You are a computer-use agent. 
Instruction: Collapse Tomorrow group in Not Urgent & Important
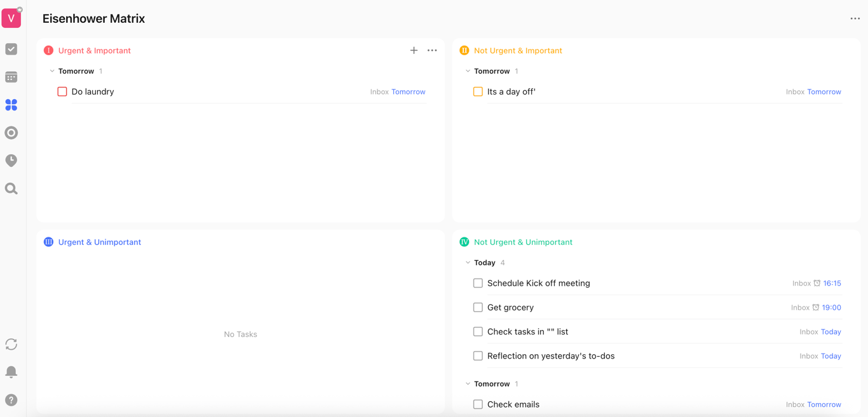coord(468,71)
